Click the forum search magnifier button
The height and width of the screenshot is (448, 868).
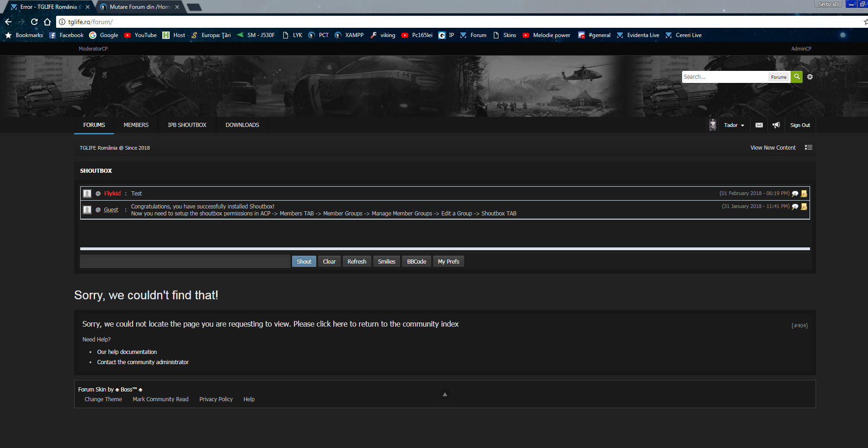point(797,77)
